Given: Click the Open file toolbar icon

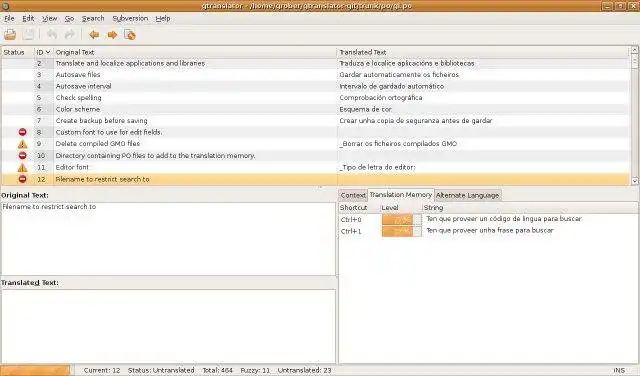Looking at the screenshot, I should 10,35.
